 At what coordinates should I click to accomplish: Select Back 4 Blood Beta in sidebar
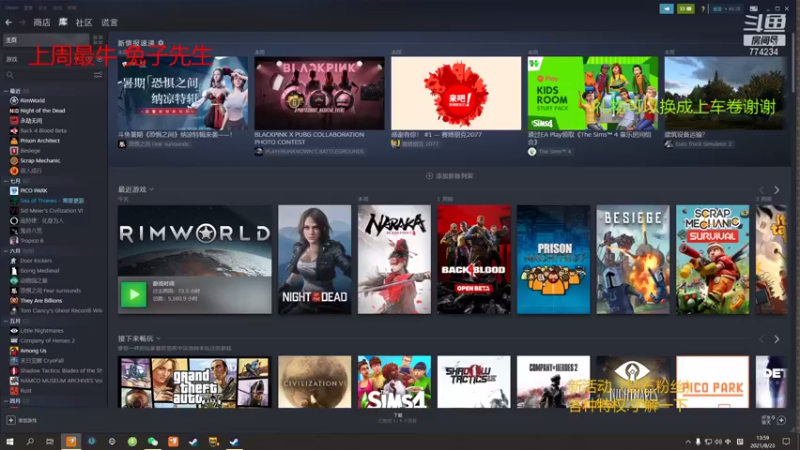point(43,131)
